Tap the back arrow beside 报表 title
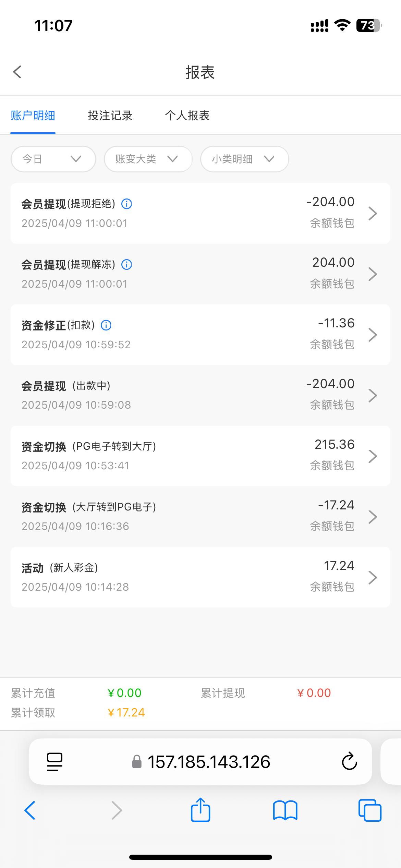Screen dimensions: 401x868 point(17,72)
